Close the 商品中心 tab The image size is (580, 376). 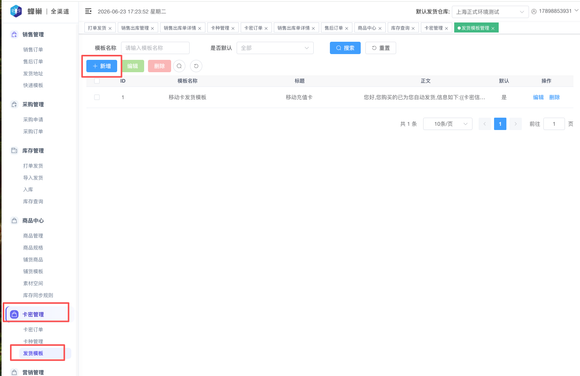(x=380, y=28)
